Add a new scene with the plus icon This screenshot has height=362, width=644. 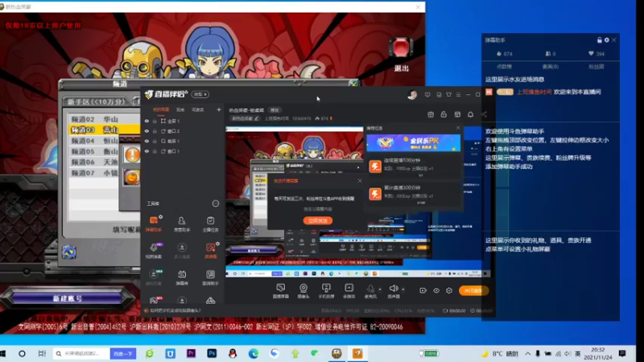(x=218, y=109)
